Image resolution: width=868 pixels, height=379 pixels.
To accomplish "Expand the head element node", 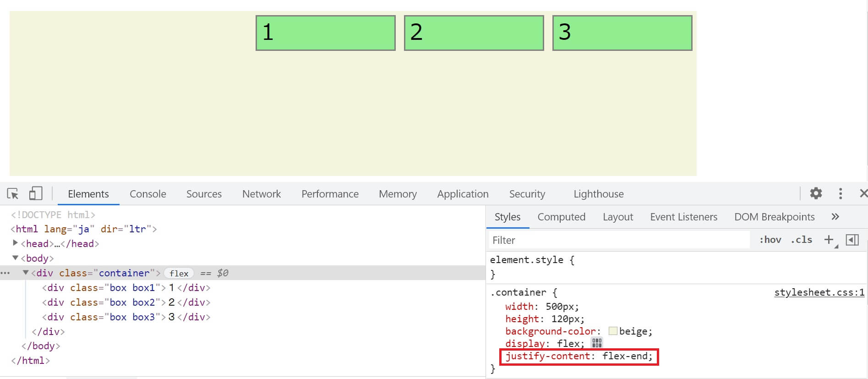I will tap(16, 243).
